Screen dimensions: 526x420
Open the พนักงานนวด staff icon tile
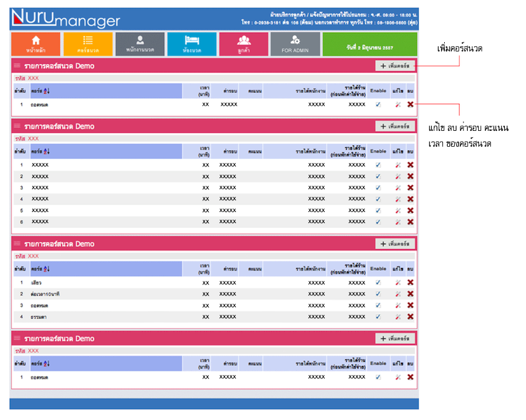tap(140, 44)
